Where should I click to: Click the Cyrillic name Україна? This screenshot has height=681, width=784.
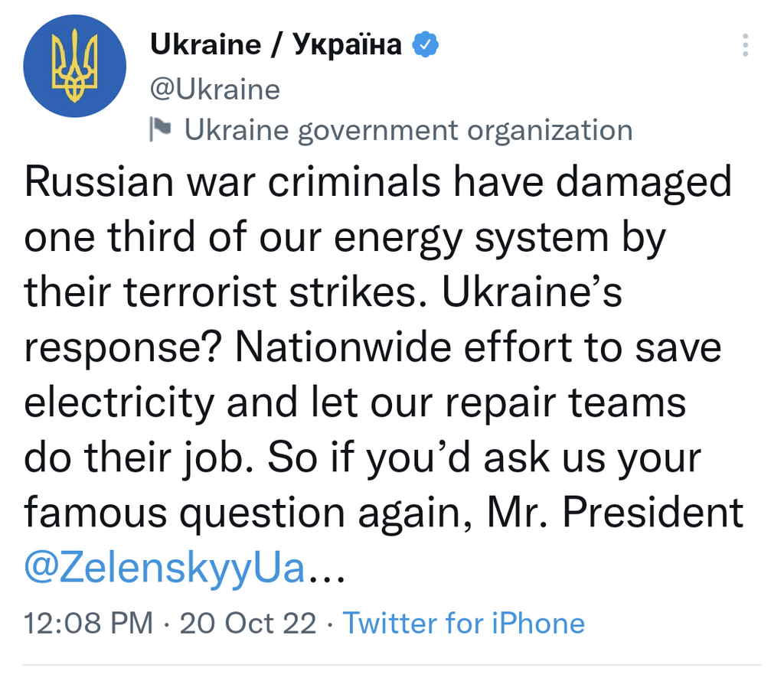click(347, 44)
